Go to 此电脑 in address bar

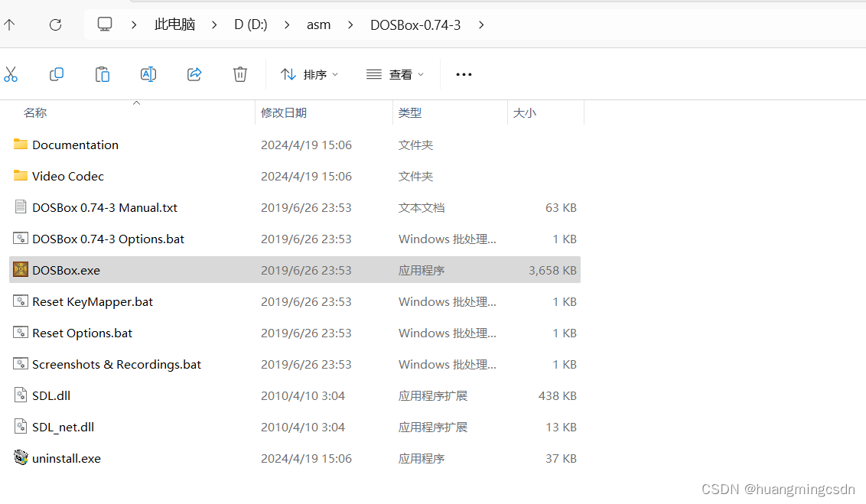(174, 24)
